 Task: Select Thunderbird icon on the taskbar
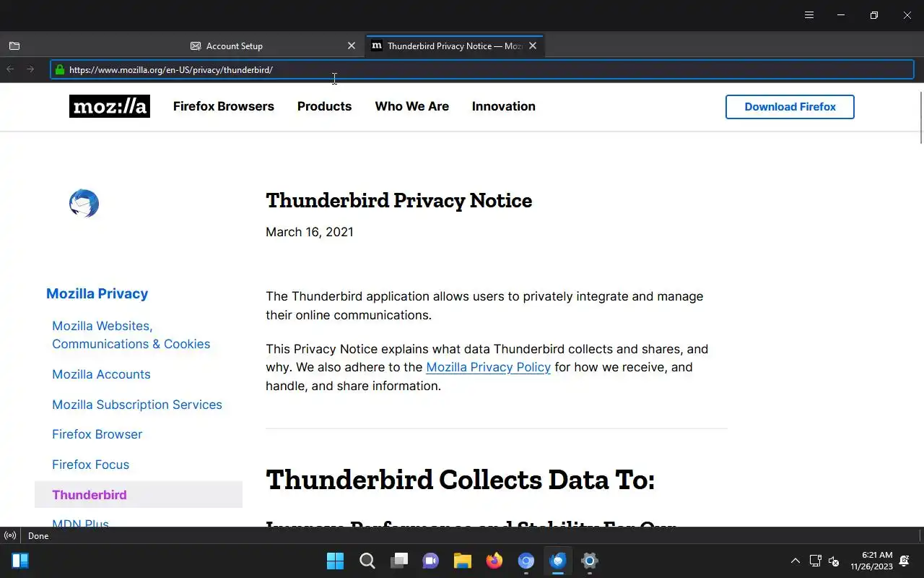(558, 561)
